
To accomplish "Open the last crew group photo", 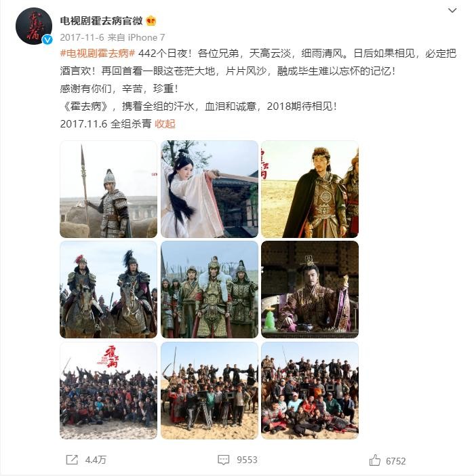I will click(310, 391).
